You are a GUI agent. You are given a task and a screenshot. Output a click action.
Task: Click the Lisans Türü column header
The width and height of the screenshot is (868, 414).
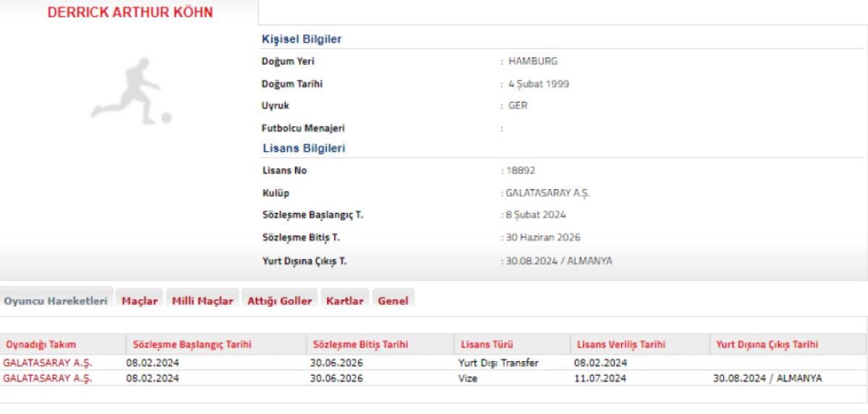point(487,345)
